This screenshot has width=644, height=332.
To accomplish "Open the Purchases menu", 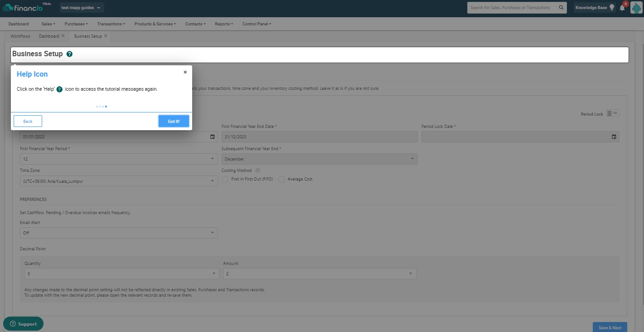I will coord(76,24).
